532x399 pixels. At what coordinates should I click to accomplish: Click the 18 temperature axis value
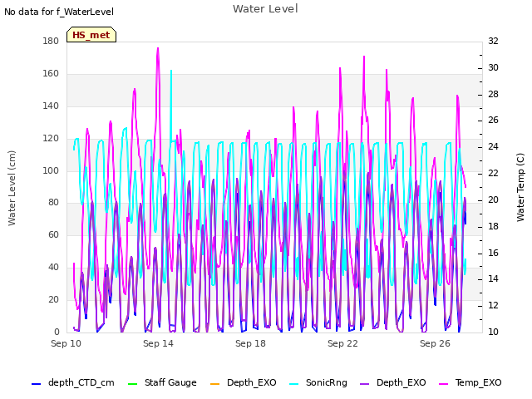click(x=493, y=226)
